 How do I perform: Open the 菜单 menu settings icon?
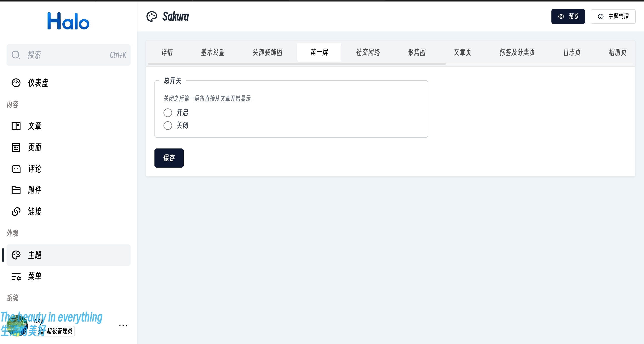point(16,276)
